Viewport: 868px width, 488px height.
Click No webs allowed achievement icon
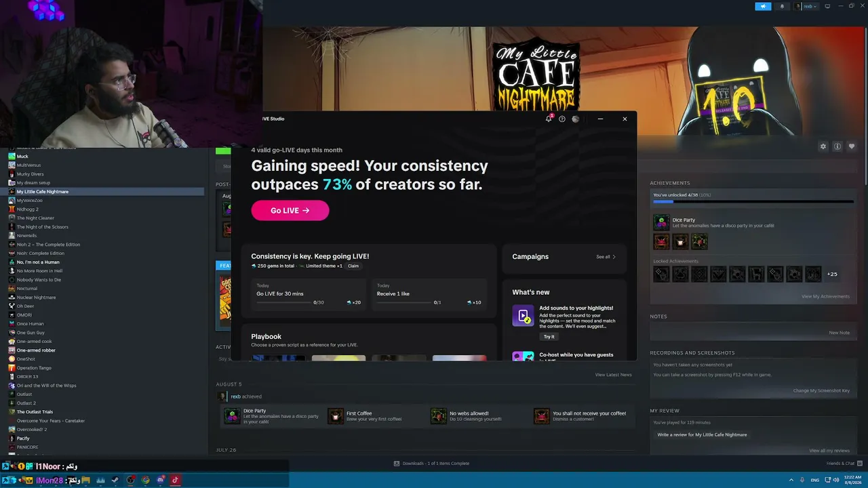(x=439, y=416)
